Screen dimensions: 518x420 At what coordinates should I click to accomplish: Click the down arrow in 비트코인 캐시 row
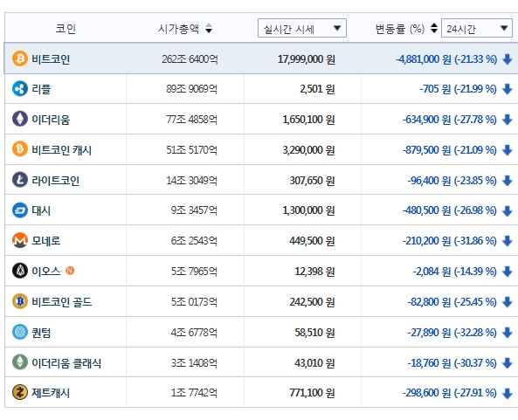click(508, 150)
